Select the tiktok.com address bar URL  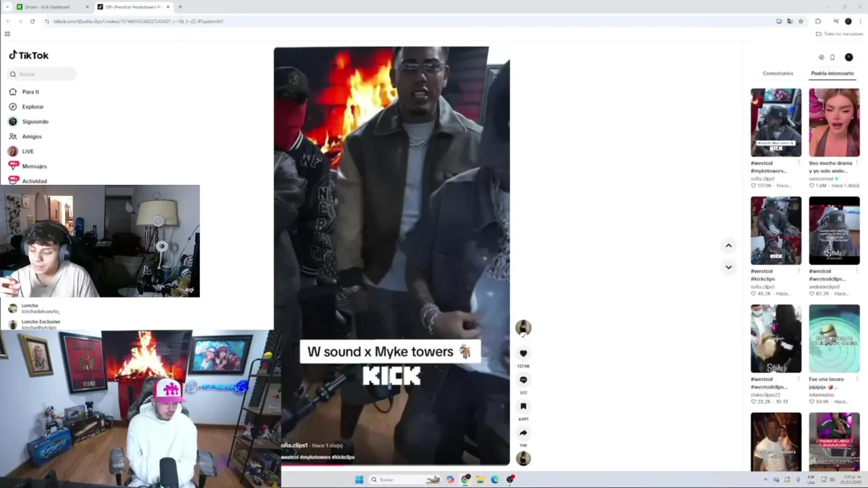(138, 21)
